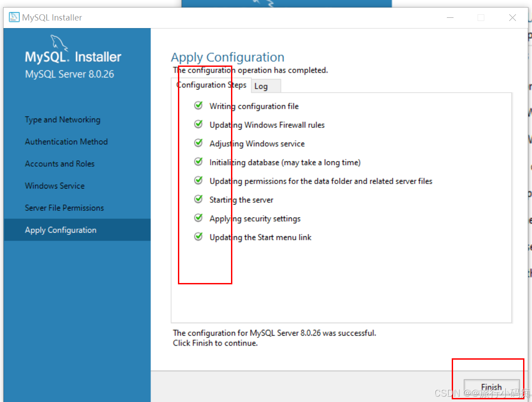Select the Configuration Steps tab
532x402 pixels.
(211, 85)
